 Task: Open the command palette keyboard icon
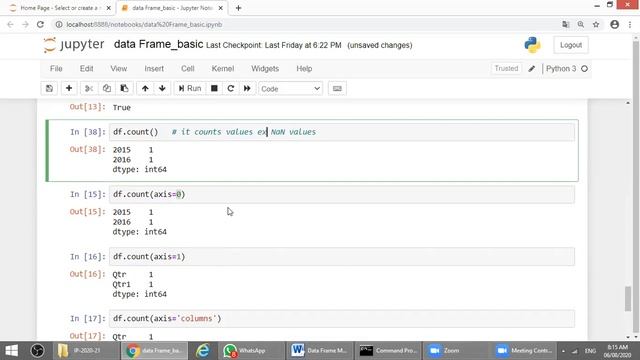click(x=337, y=89)
